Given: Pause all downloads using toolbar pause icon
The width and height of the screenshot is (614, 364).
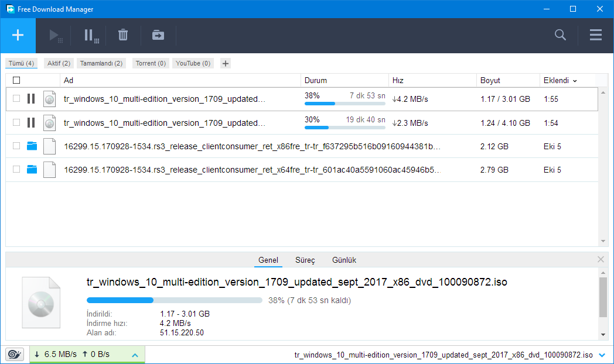Looking at the screenshot, I should (x=91, y=36).
